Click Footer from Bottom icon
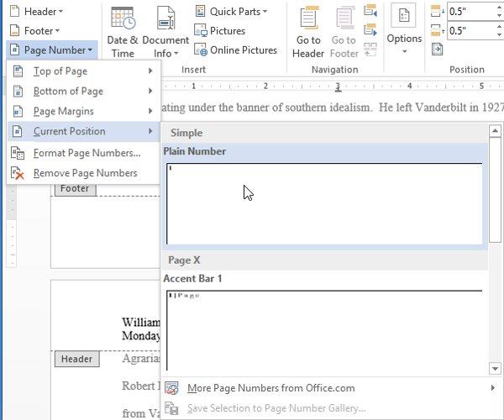Image resolution: width=504 pixels, height=420 pixels. click(x=438, y=30)
